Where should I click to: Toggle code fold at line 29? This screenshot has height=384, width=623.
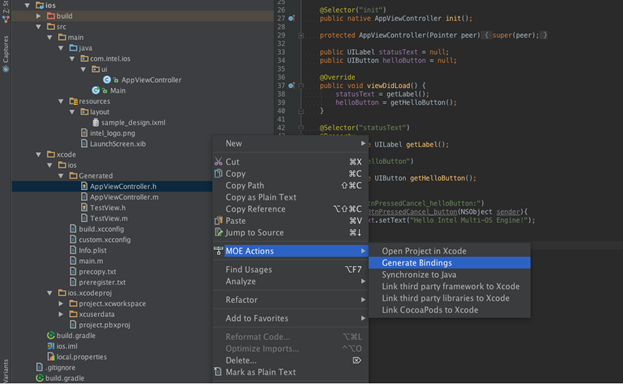(301, 35)
